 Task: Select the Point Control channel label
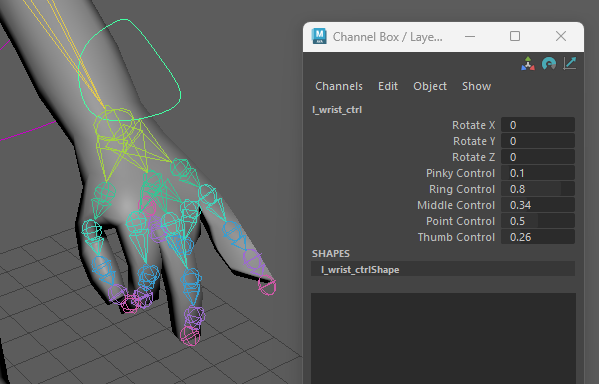pyautogui.click(x=460, y=222)
